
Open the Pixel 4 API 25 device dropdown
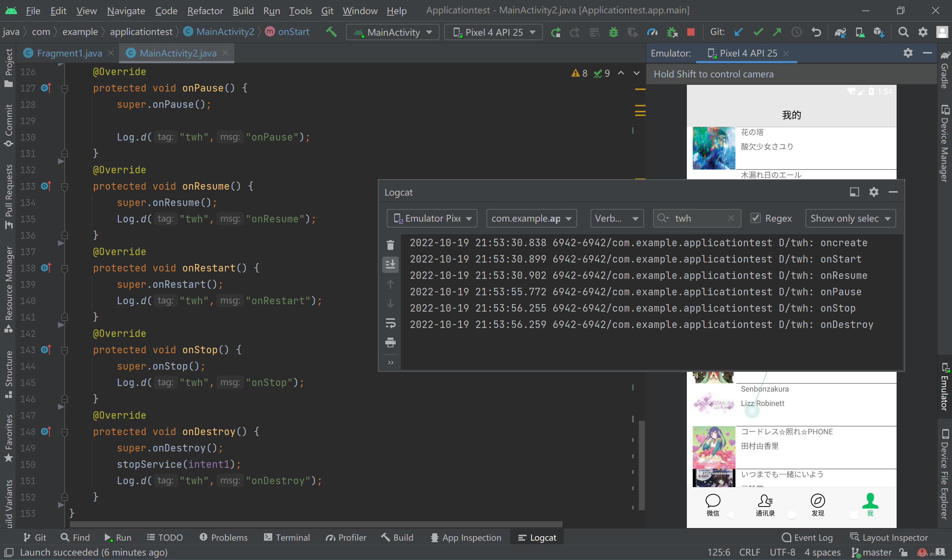(493, 32)
